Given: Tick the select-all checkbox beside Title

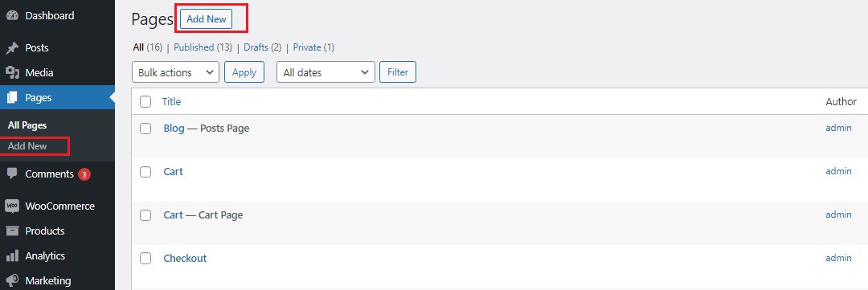Looking at the screenshot, I should [145, 102].
